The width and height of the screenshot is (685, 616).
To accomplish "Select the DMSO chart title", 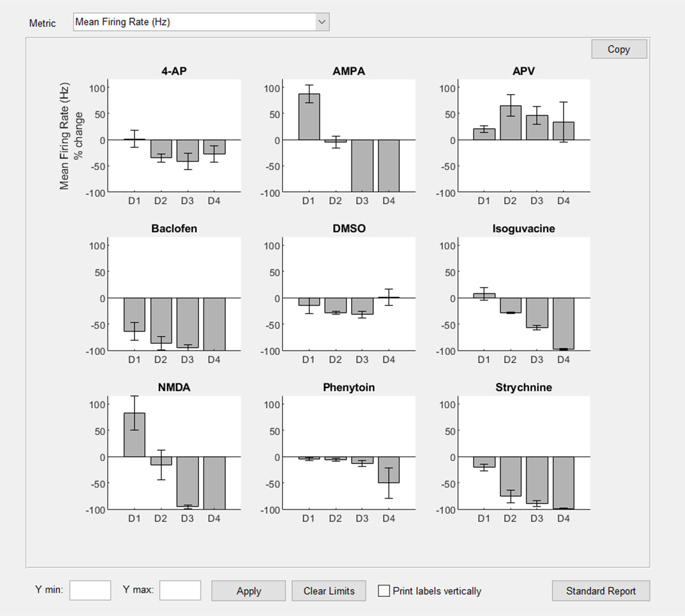I will [349, 229].
